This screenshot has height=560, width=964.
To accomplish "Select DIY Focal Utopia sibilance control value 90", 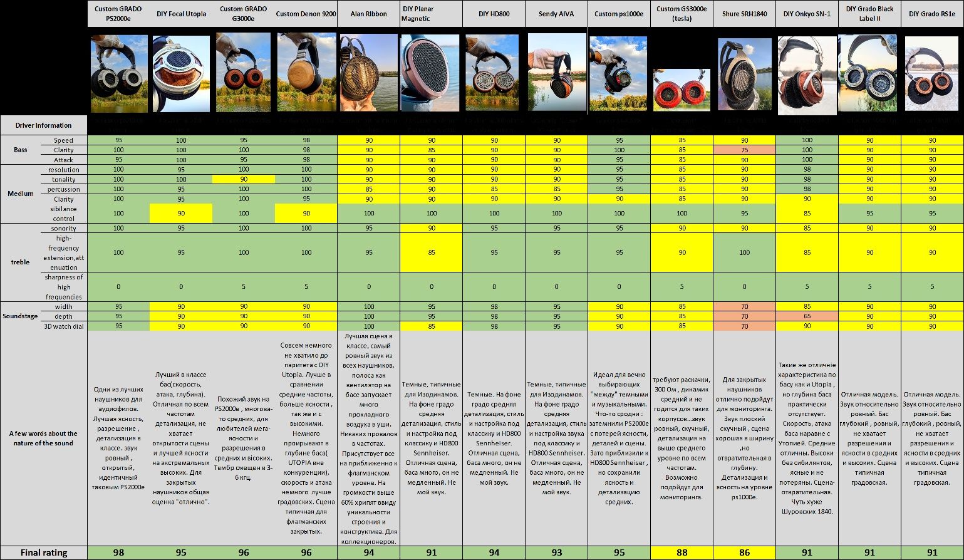I will (181, 214).
